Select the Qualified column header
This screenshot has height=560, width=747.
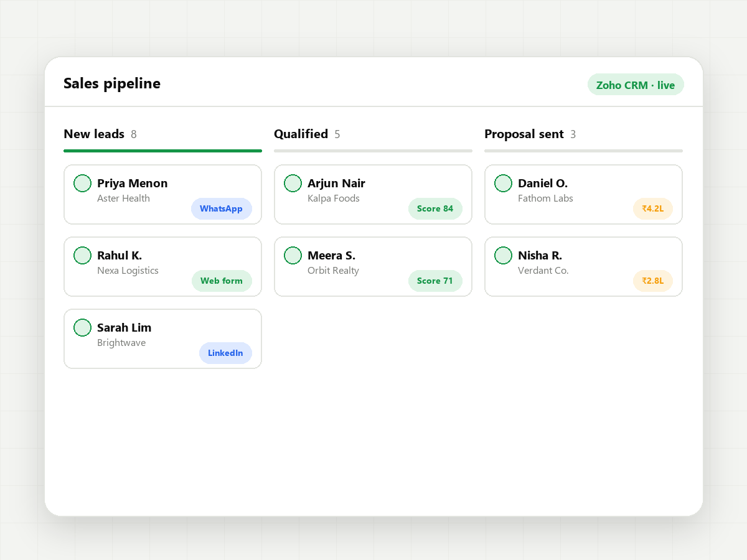301,134
